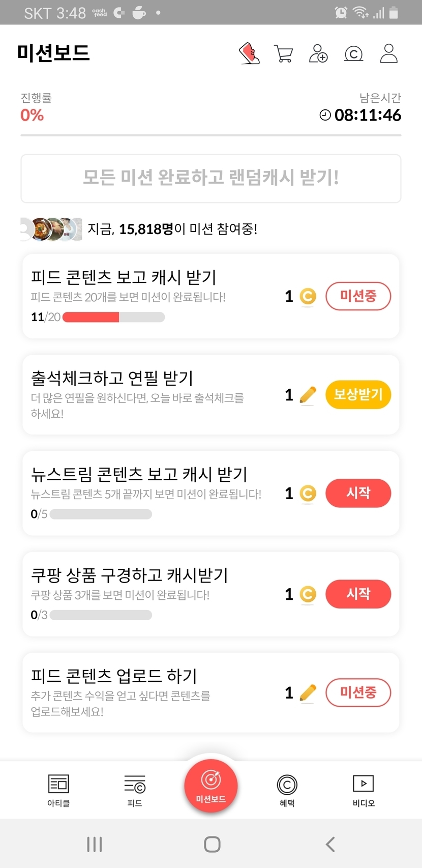This screenshot has height=868, width=422.
Task: Tap the 11/20 feed progress bar
Action: (x=113, y=317)
